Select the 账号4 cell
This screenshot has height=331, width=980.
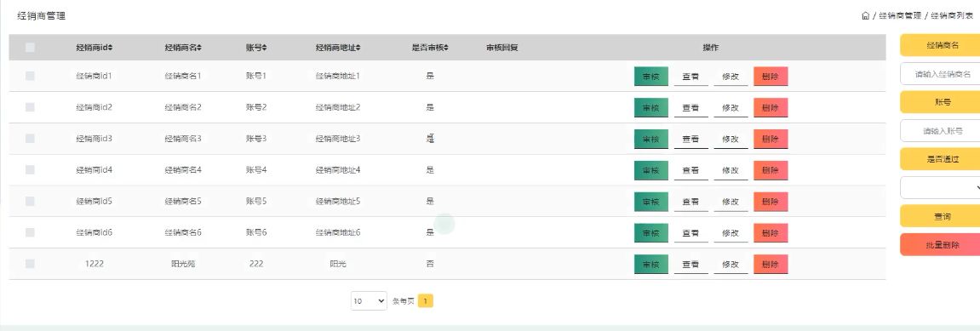[x=256, y=170]
